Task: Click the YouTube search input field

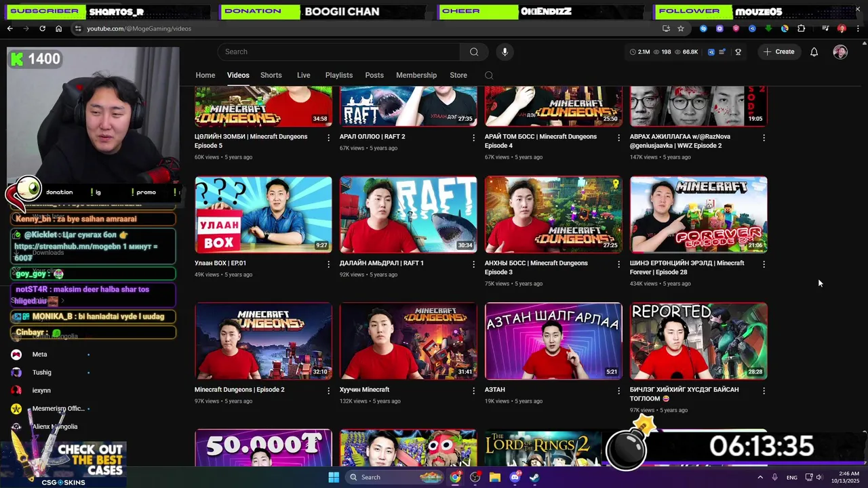Action: pyautogui.click(x=338, y=52)
